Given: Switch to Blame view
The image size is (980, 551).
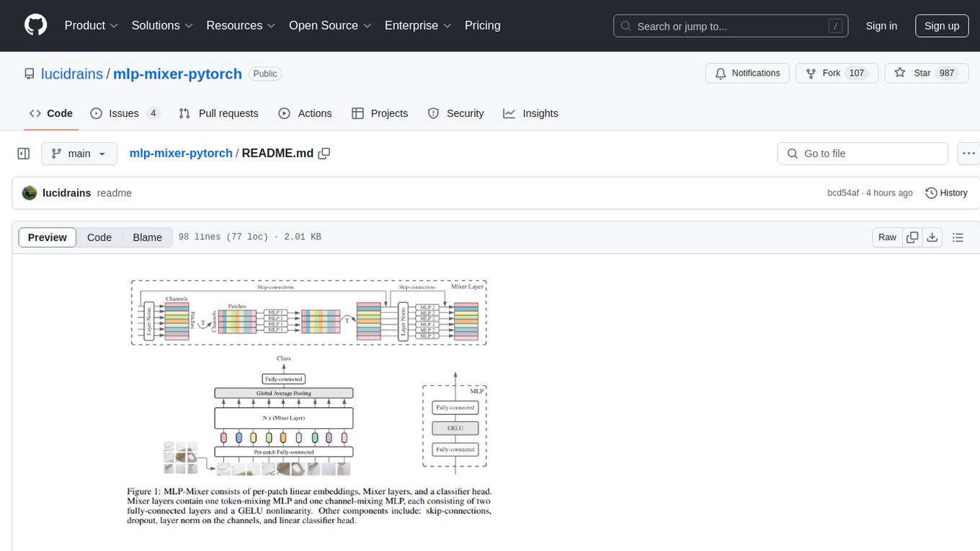Looking at the screenshot, I should tap(148, 237).
